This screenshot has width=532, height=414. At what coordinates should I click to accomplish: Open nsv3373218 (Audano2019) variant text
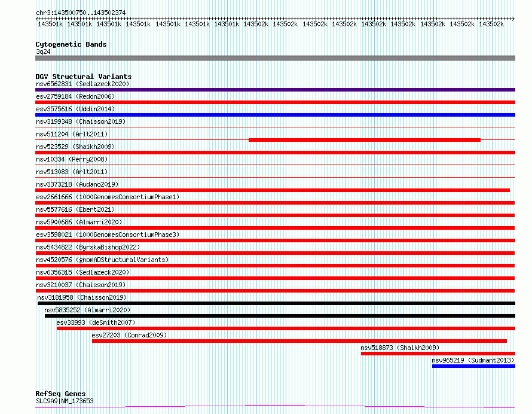pyautogui.click(x=77, y=184)
